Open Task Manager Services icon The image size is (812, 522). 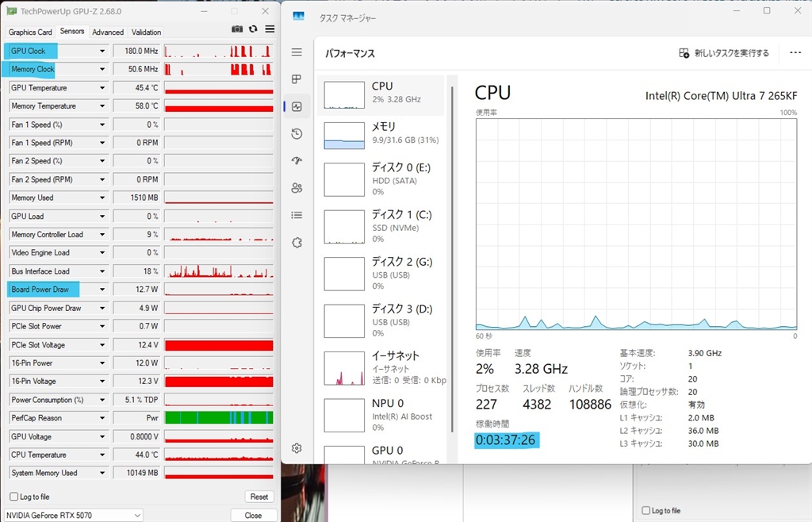[297, 243]
